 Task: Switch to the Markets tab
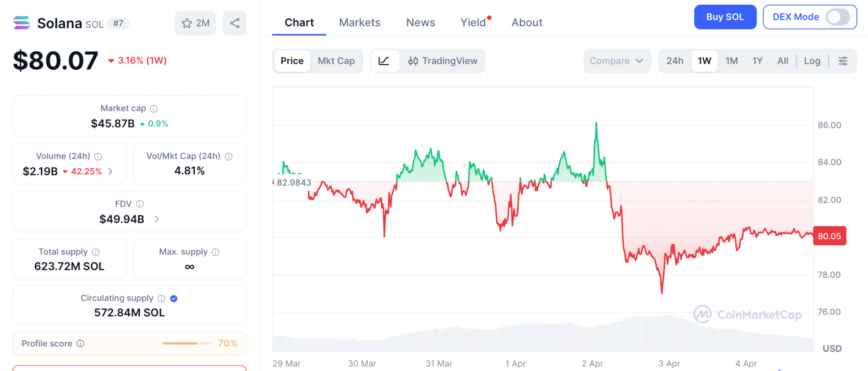click(359, 22)
